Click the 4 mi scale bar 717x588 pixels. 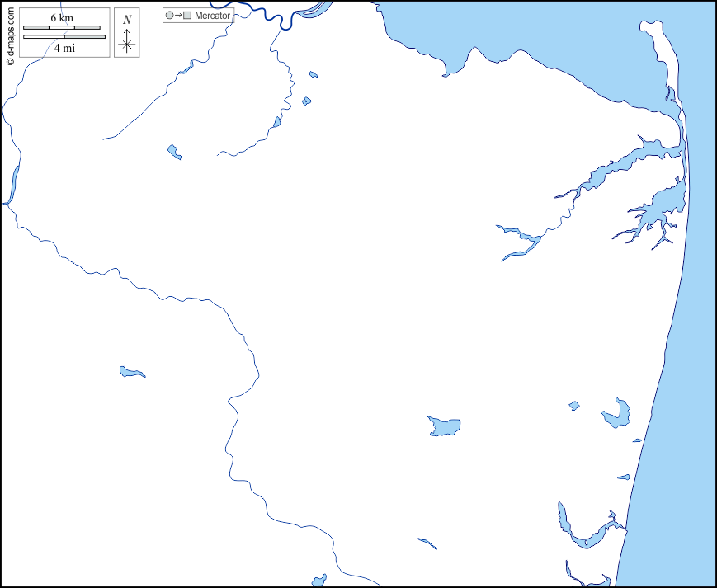(64, 37)
